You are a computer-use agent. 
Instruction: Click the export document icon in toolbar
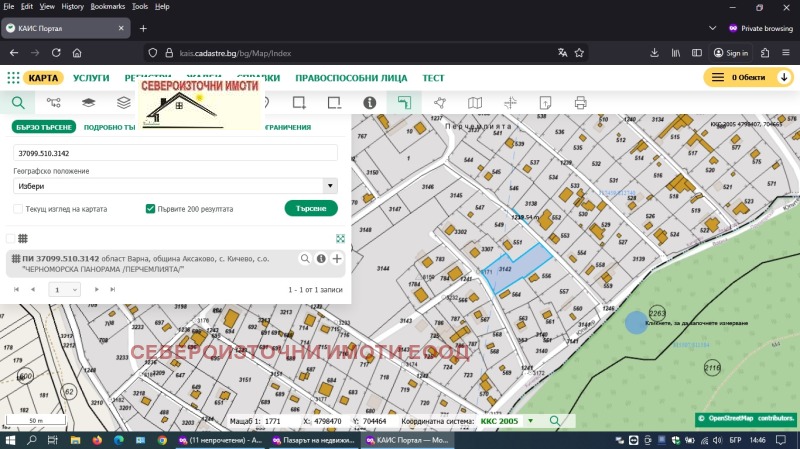pyautogui.click(x=545, y=102)
